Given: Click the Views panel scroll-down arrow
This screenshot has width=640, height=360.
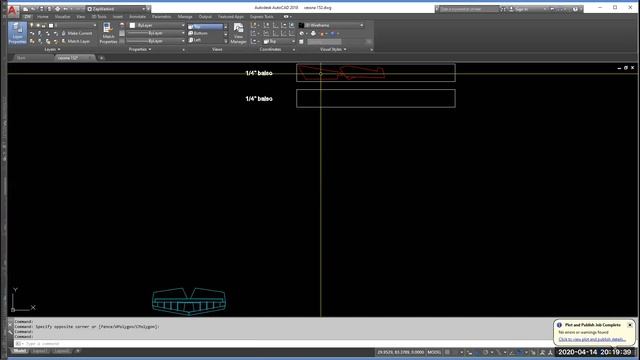Looking at the screenshot, I should click(x=226, y=33).
